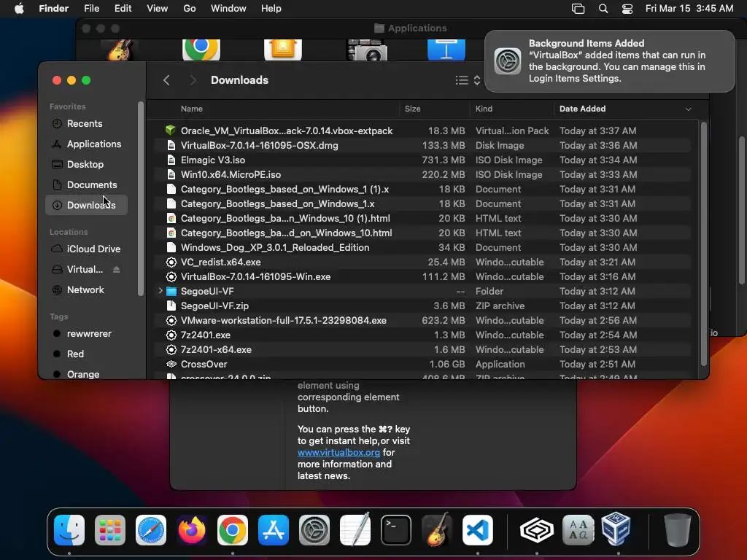
Task: Select VirtualBox-7.0.14-161095-OSX.dmg
Action: click(423, 145)
